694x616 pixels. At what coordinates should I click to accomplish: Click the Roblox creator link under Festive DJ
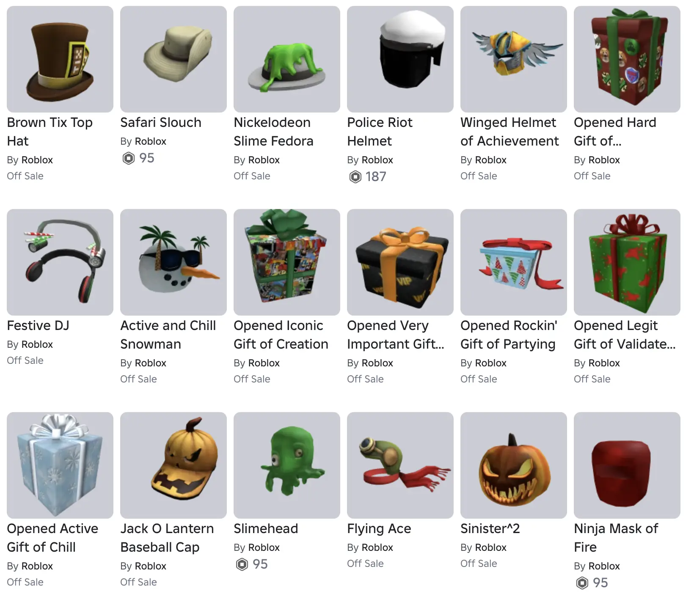coord(37,344)
